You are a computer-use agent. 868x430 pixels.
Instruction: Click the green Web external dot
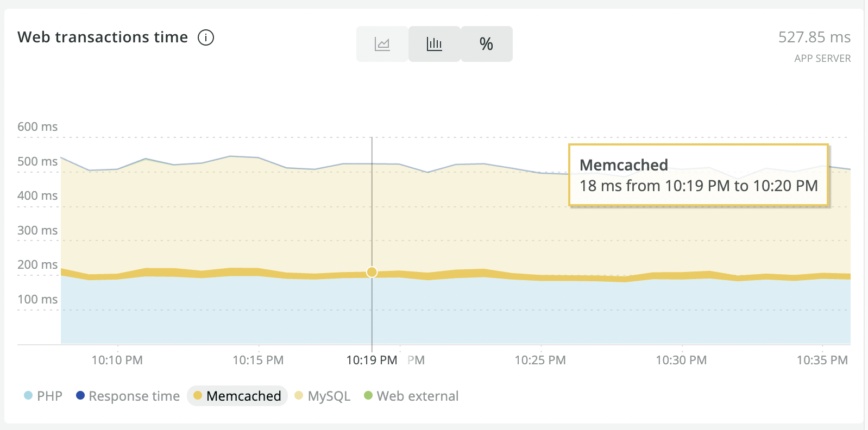click(x=368, y=395)
